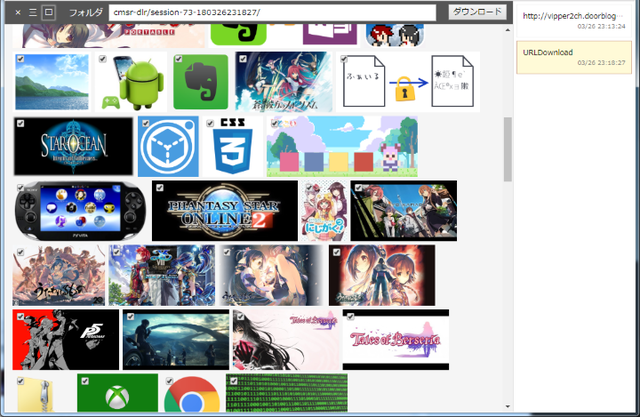Toggle the PS Vita image checkbox

[x=20, y=188]
